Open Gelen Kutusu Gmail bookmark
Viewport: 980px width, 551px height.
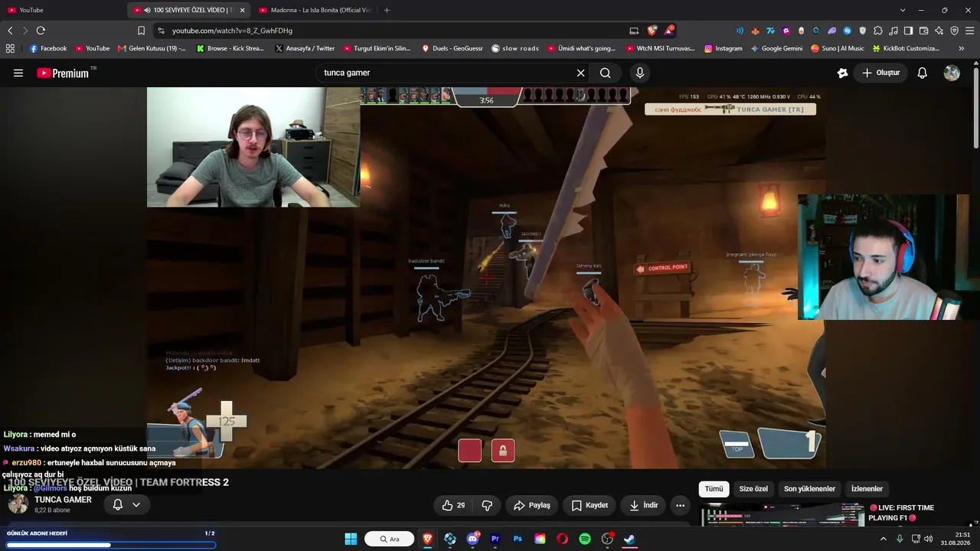tap(152, 48)
